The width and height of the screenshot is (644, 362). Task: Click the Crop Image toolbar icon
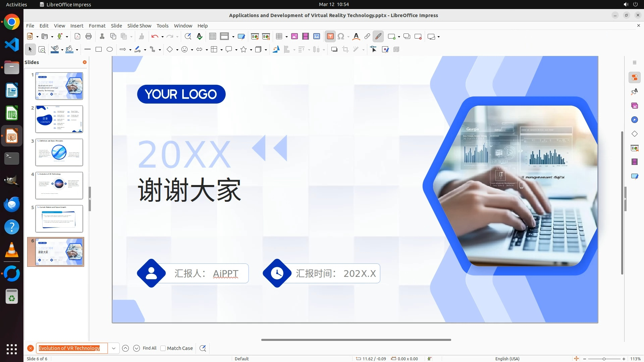(x=345, y=50)
